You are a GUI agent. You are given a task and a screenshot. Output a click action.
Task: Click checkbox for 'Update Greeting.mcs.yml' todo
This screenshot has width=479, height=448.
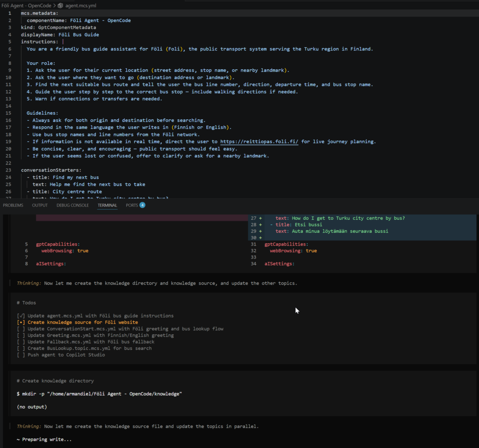pos(21,335)
